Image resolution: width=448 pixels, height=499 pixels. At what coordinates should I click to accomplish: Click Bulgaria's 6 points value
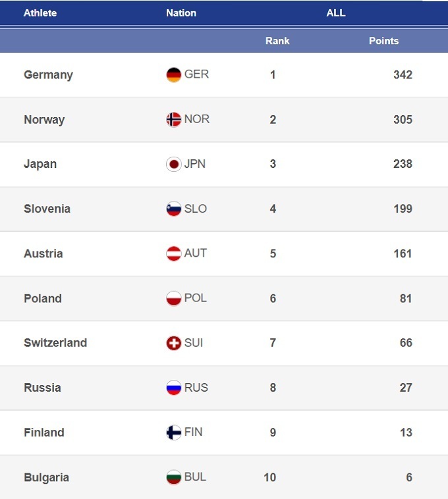click(408, 477)
